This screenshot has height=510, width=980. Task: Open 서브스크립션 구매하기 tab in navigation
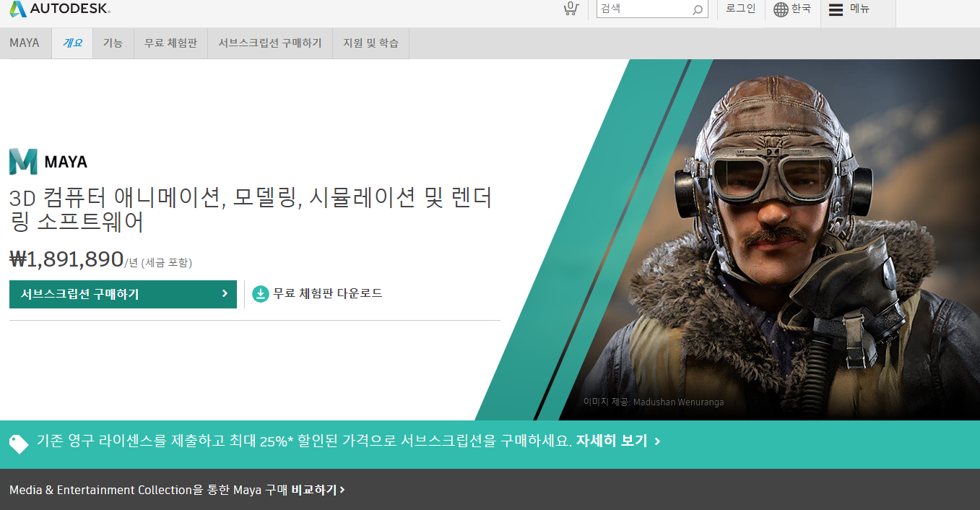click(270, 43)
